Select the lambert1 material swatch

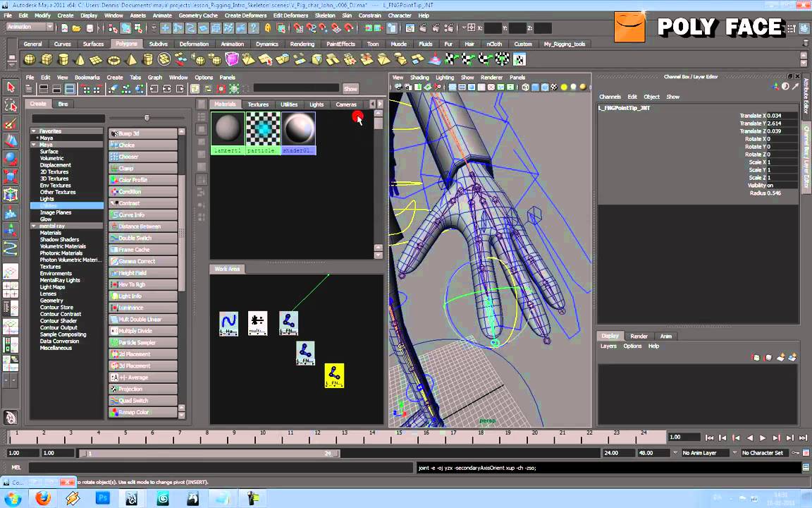(x=228, y=133)
